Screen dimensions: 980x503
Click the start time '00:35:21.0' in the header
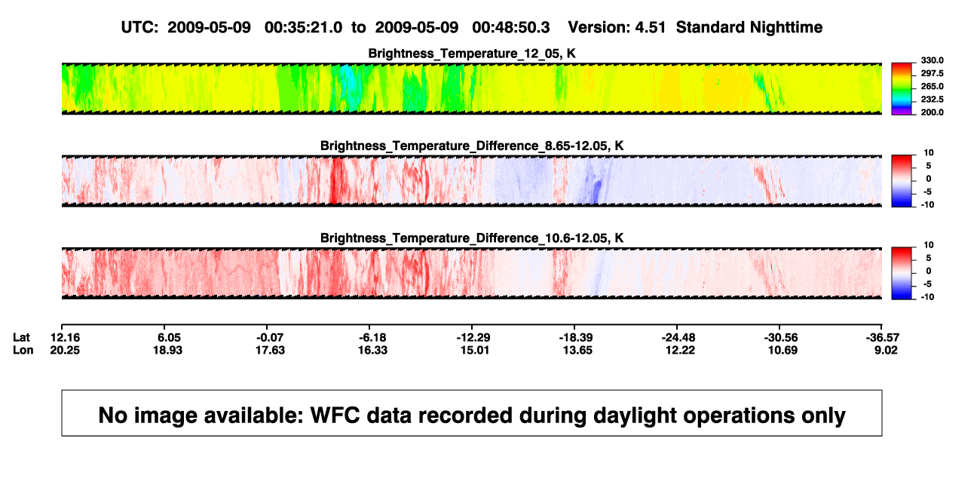pos(304,28)
